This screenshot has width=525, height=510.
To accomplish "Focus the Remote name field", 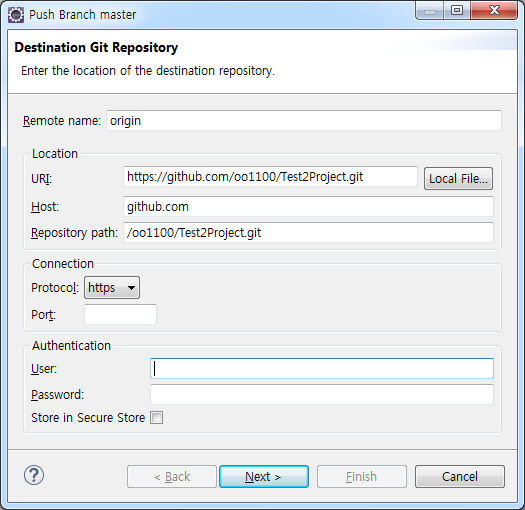I will pyautogui.click(x=304, y=121).
